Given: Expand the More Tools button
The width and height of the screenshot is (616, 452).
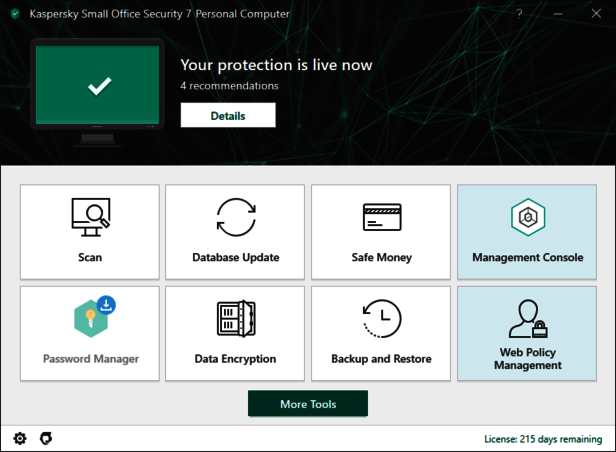Looking at the screenshot, I should [308, 404].
